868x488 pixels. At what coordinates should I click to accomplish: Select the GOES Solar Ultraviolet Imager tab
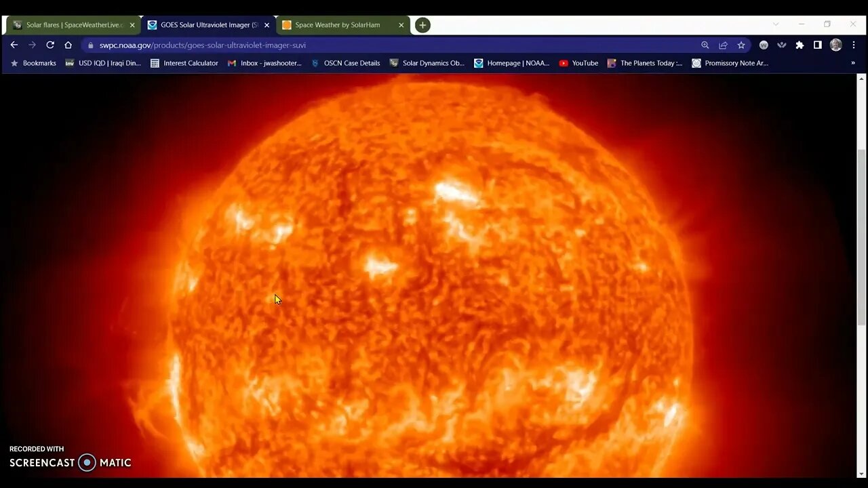coord(208,25)
